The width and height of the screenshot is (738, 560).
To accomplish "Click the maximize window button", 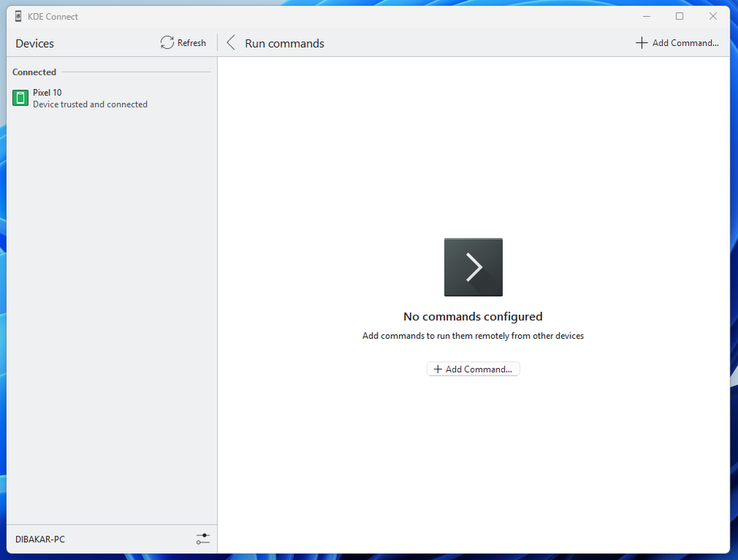I will click(680, 15).
